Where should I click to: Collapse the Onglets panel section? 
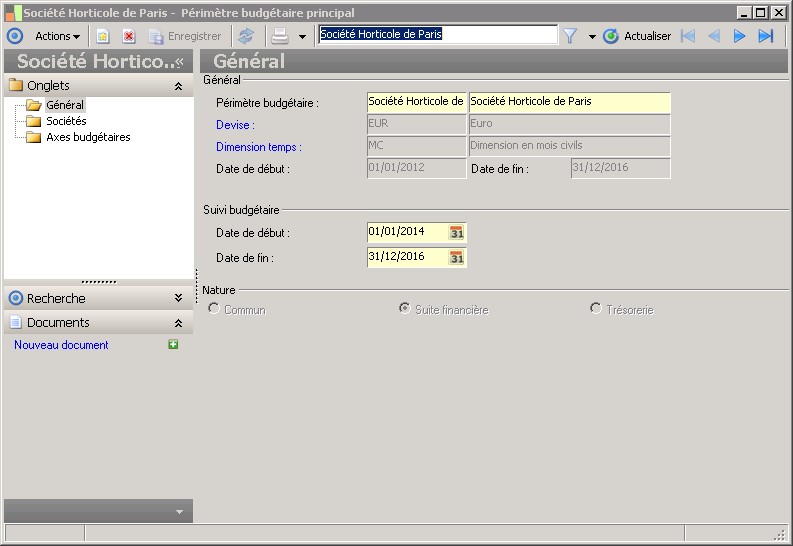tap(178, 86)
